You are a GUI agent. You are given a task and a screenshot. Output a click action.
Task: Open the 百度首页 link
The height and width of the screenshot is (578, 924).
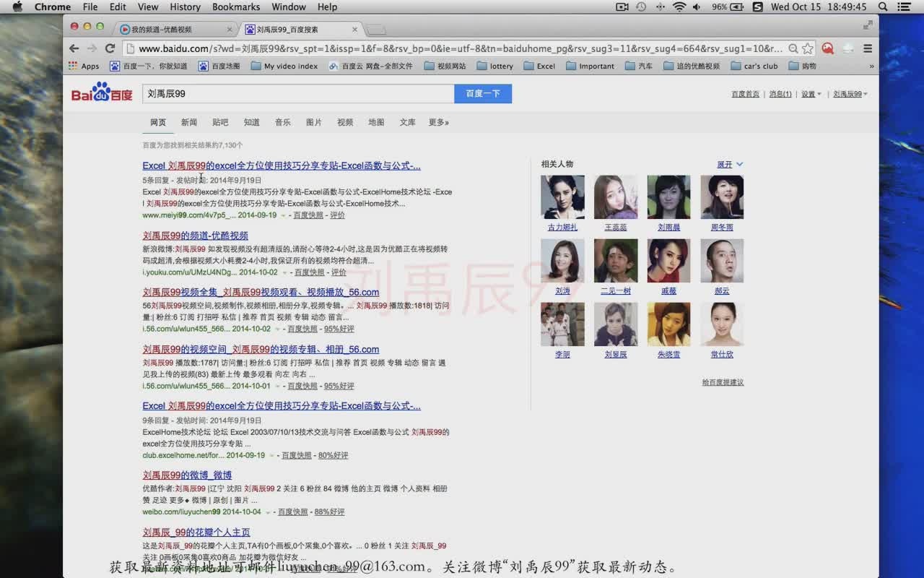[745, 94]
